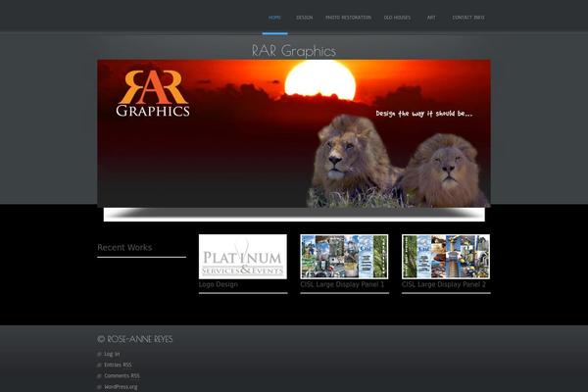Open the Contact Info page
This screenshot has height=392, width=588.
pyautogui.click(x=468, y=18)
